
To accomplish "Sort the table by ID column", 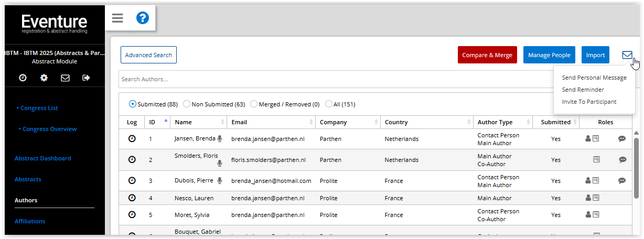I will pos(157,122).
